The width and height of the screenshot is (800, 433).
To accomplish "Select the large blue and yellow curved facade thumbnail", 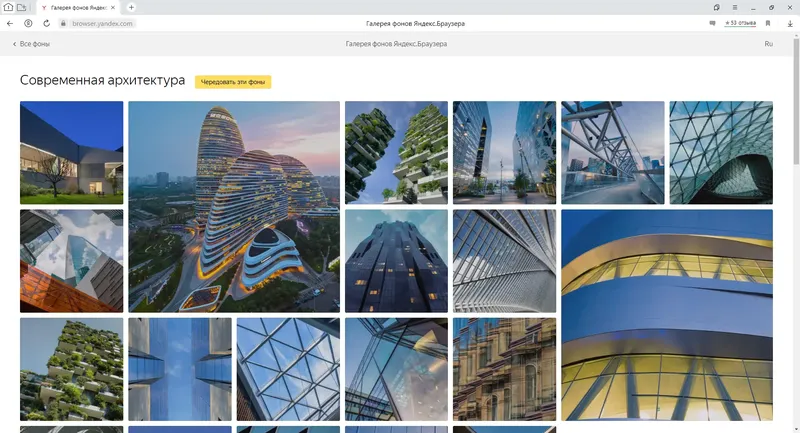I will (667, 315).
